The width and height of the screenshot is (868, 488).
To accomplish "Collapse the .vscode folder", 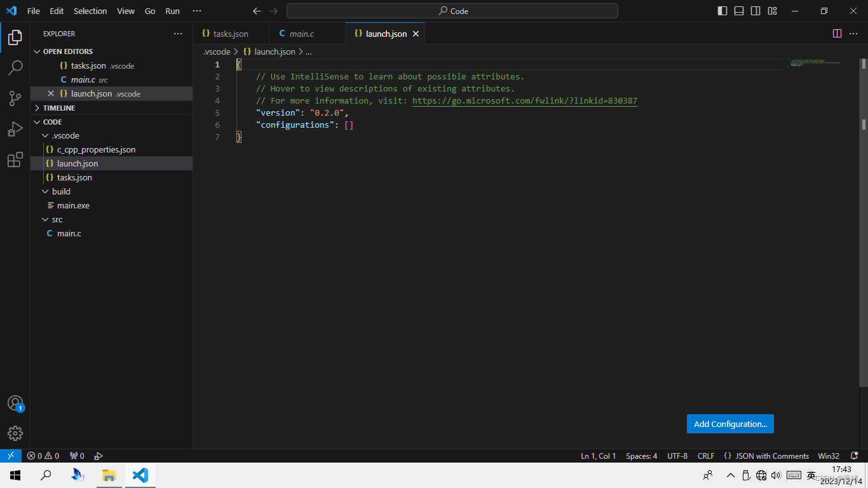I will tap(65, 135).
